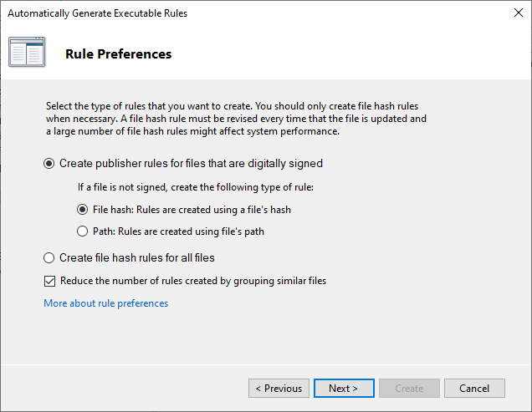
Task: Open the More about rule preferences link
Action: pyautogui.click(x=105, y=303)
